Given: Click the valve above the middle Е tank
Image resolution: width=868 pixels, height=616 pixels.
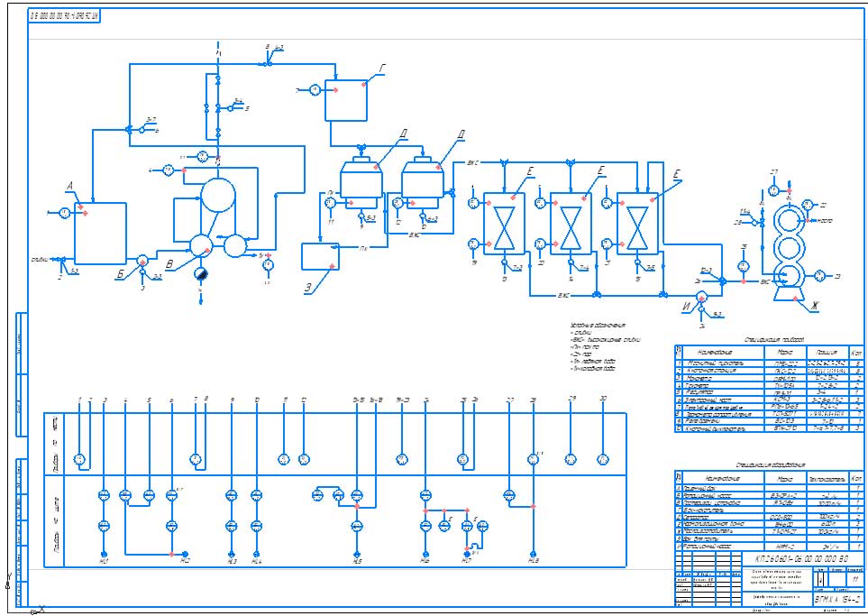Looking at the screenshot, I should tap(571, 162).
